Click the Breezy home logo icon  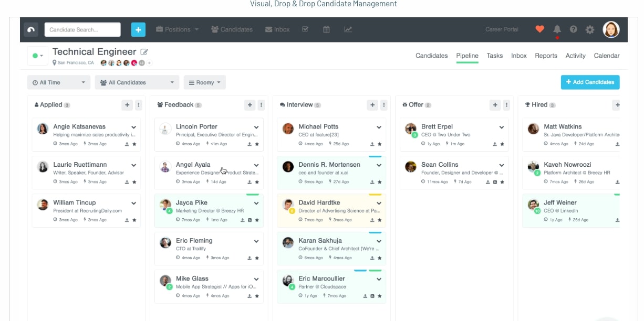[31, 29]
